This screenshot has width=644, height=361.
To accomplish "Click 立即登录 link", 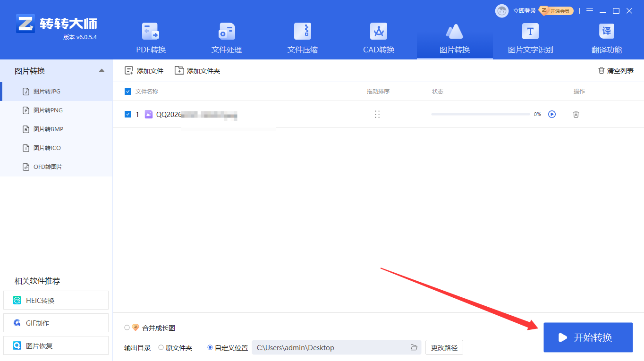I will click(x=525, y=11).
